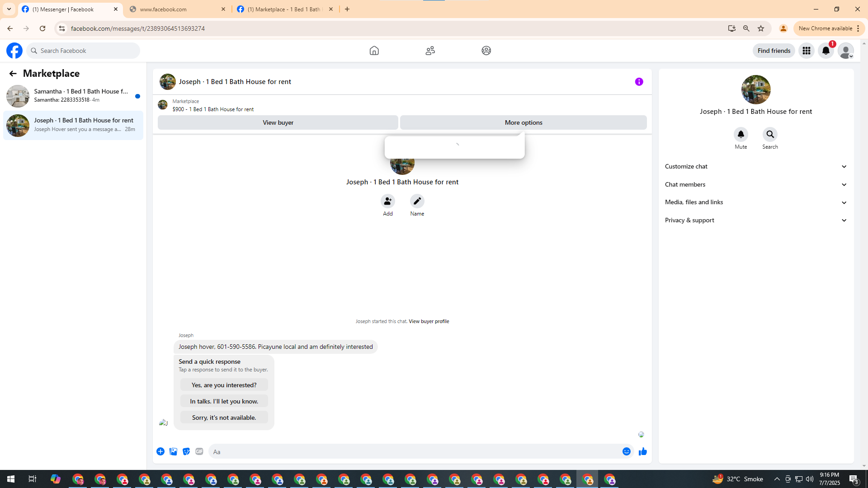Click the purple conversation info icon

[x=639, y=82]
